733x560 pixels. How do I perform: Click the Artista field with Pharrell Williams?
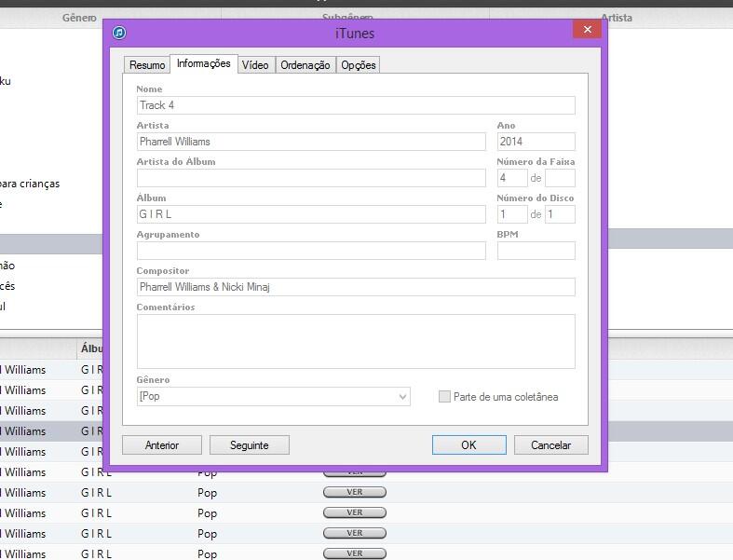(x=311, y=142)
